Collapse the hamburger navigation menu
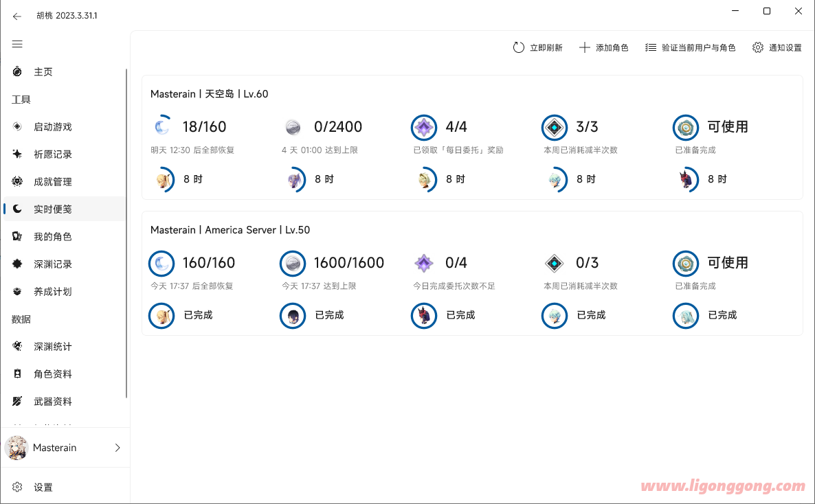This screenshot has width=815, height=504. pos(17,44)
